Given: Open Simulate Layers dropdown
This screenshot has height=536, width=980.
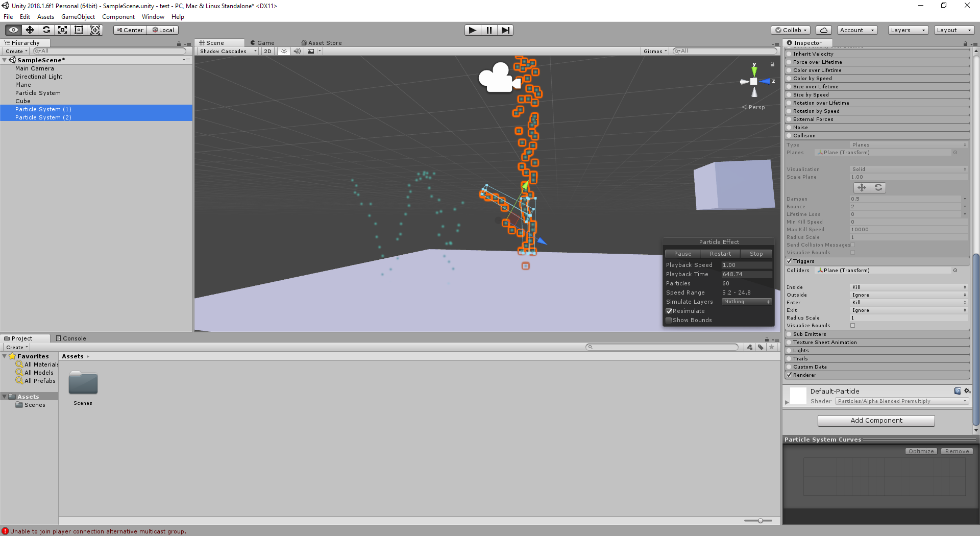Looking at the screenshot, I should [746, 302].
